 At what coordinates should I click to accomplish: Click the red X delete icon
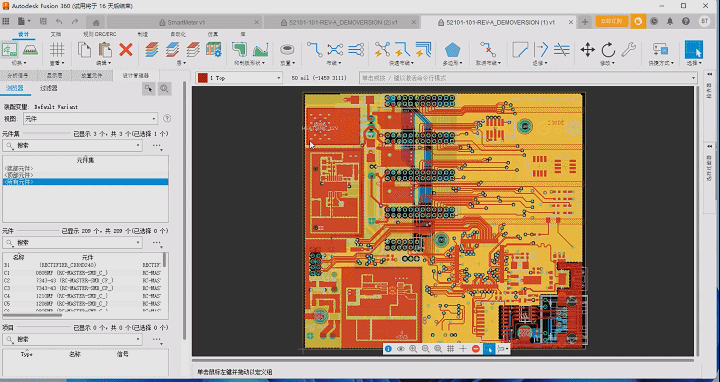126,50
